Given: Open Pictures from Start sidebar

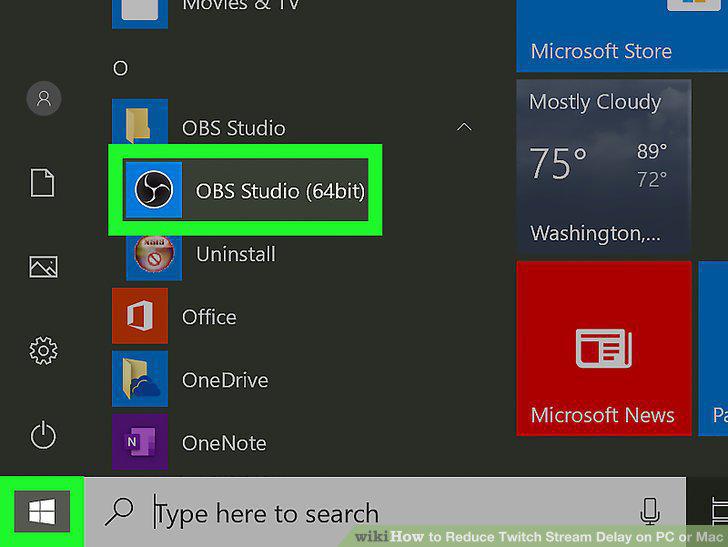Looking at the screenshot, I should coord(43,267).
